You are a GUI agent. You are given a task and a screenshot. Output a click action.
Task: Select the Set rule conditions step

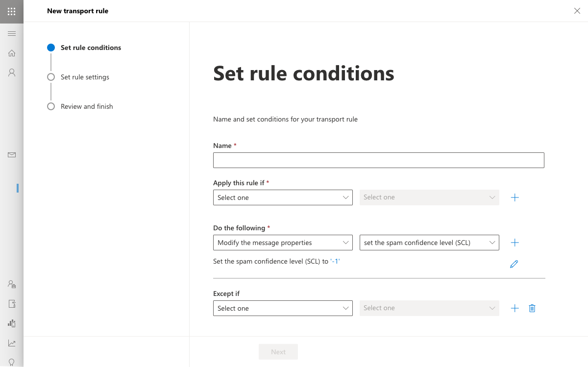(91, 48)
